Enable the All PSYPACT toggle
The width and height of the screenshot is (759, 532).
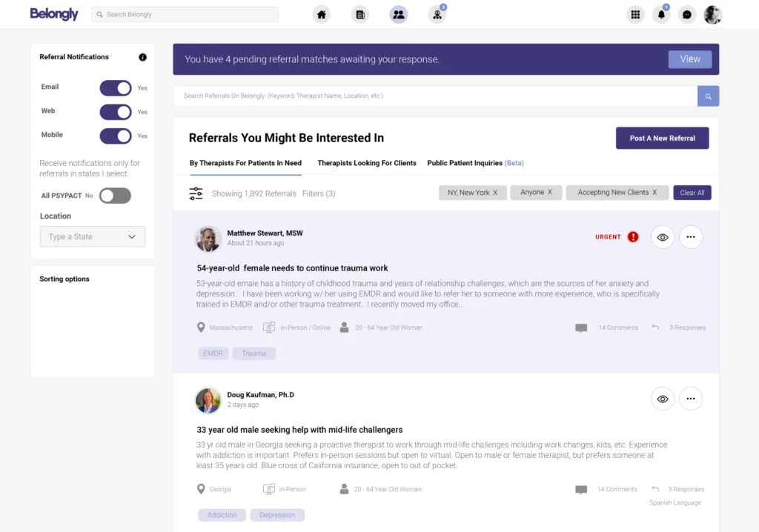click(115, 196)
